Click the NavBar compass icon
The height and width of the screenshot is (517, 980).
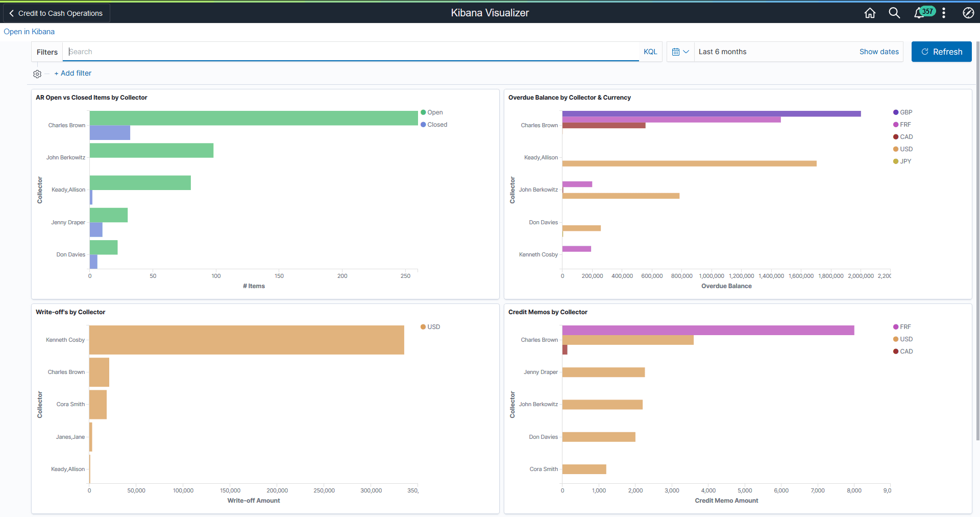(968, 13)
